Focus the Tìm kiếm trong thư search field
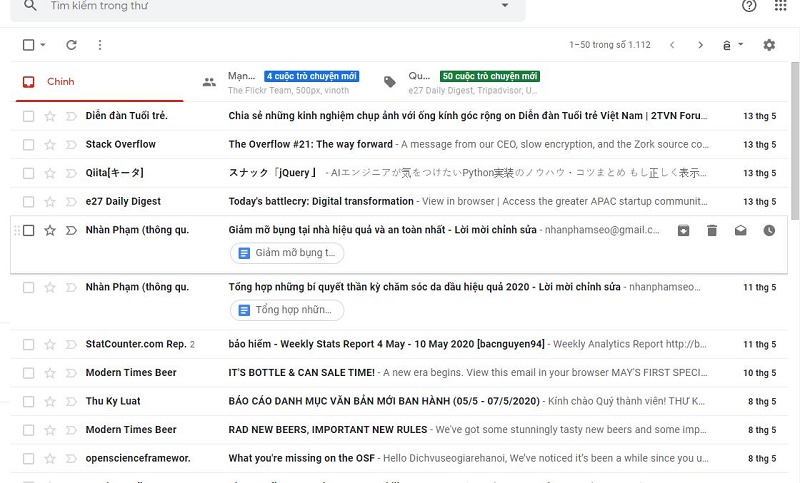 point(268,7)
